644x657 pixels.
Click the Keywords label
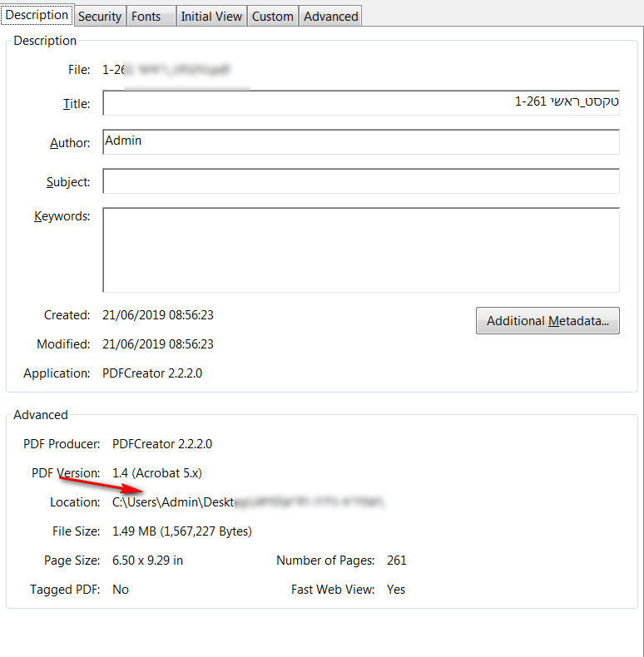pos(62,216)
